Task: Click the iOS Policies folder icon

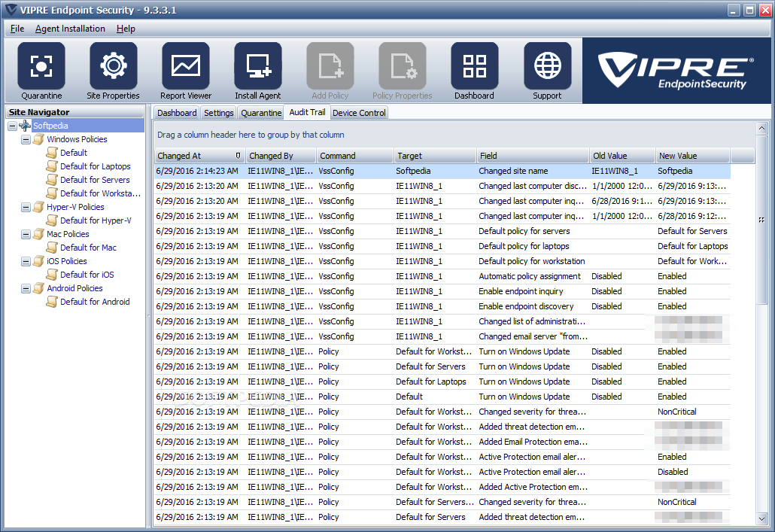Action: 38,261
